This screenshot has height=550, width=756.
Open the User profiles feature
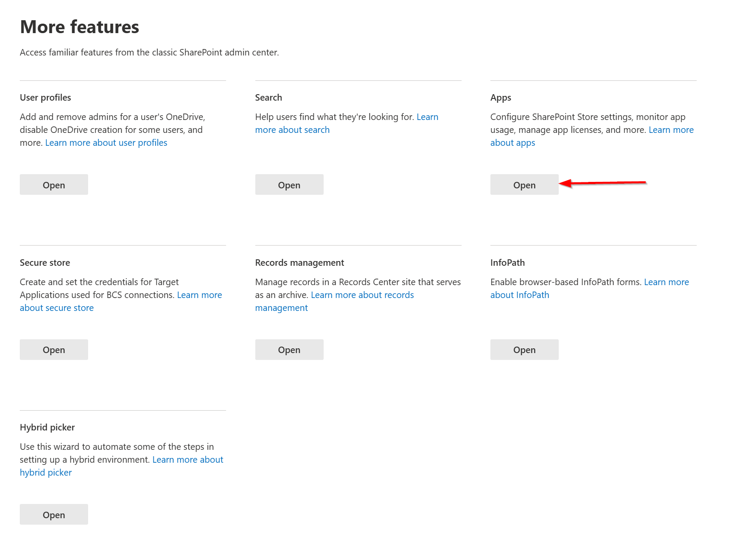point(54,184)
